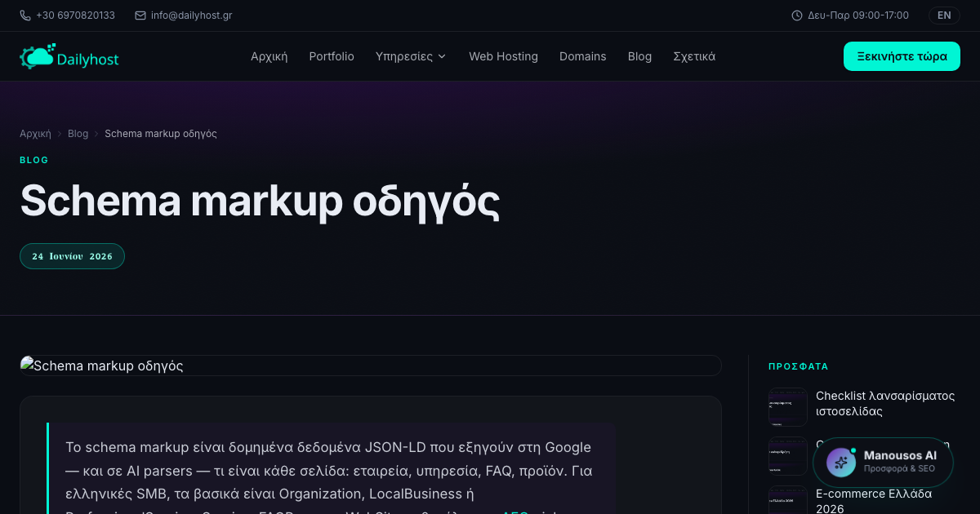Click the phone icon in top bar
980x514 pixels.
pyautogui.click(x=25, y=16)
